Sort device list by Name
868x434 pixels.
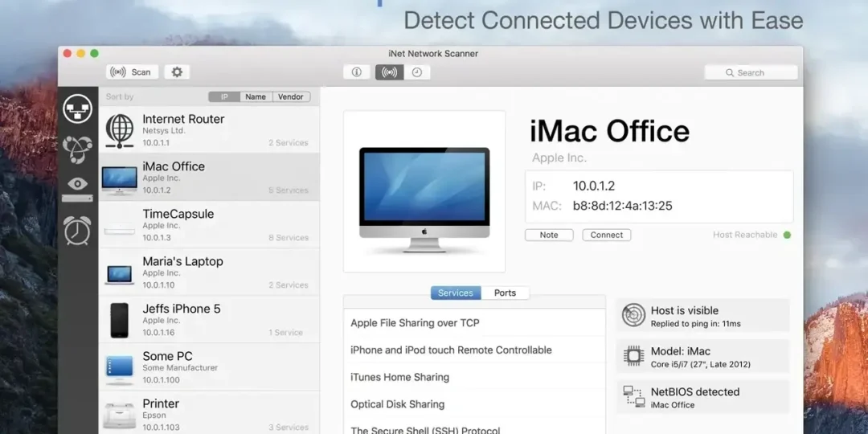pos(256,97)
